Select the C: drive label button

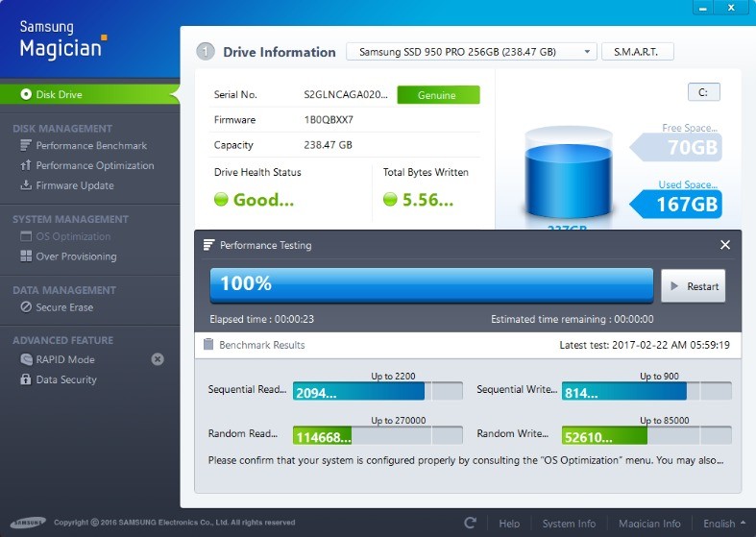point(703,92)
